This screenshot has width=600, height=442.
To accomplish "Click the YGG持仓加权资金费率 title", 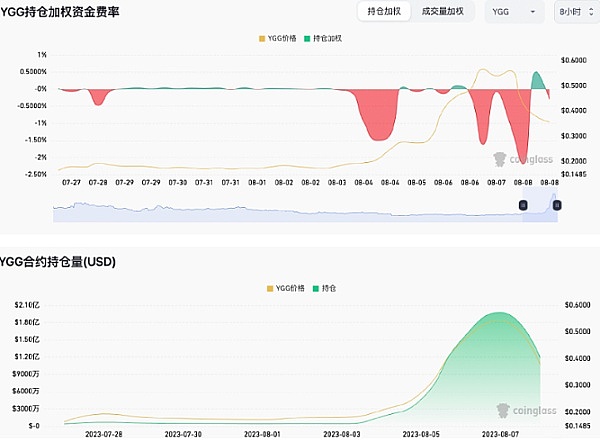I will click(x=59, y=12).
